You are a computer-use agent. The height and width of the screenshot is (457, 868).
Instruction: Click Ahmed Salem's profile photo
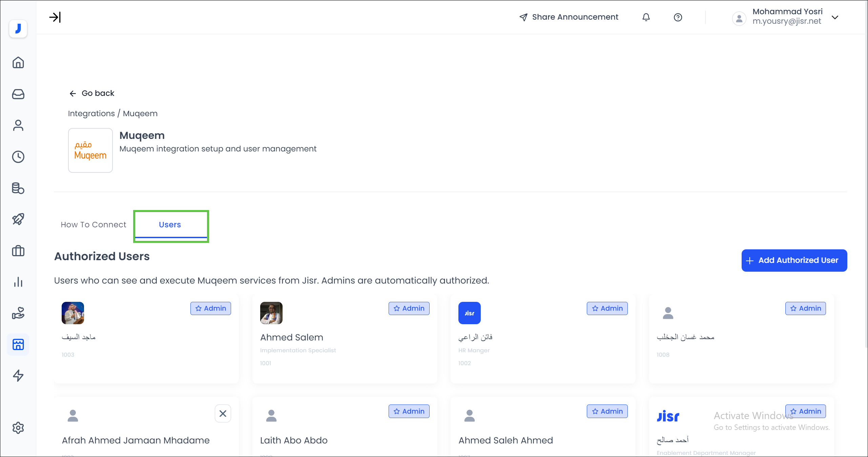tap(271, 313)
